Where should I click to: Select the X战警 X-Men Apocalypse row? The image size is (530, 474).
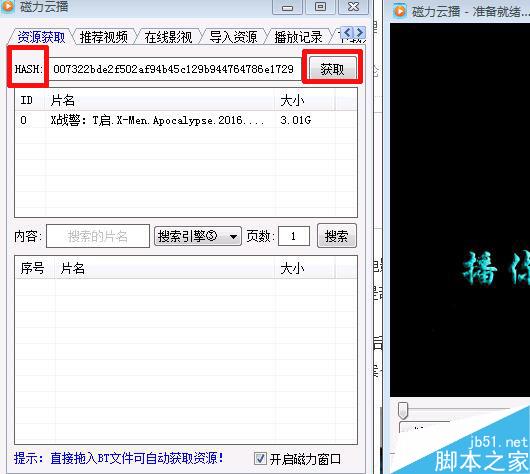186,120
